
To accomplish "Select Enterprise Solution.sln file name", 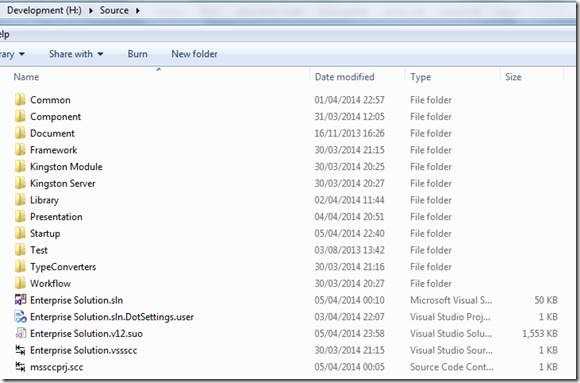I will [76, 300].
